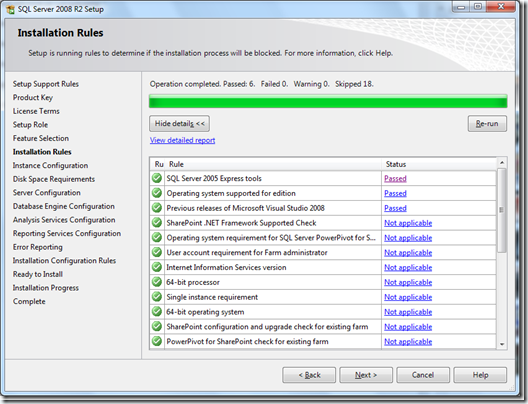Click the check icon for Previous releases of Visual Studio 2008
The width and height of the screenshot is (528, 404).
[x=157, y=207]
